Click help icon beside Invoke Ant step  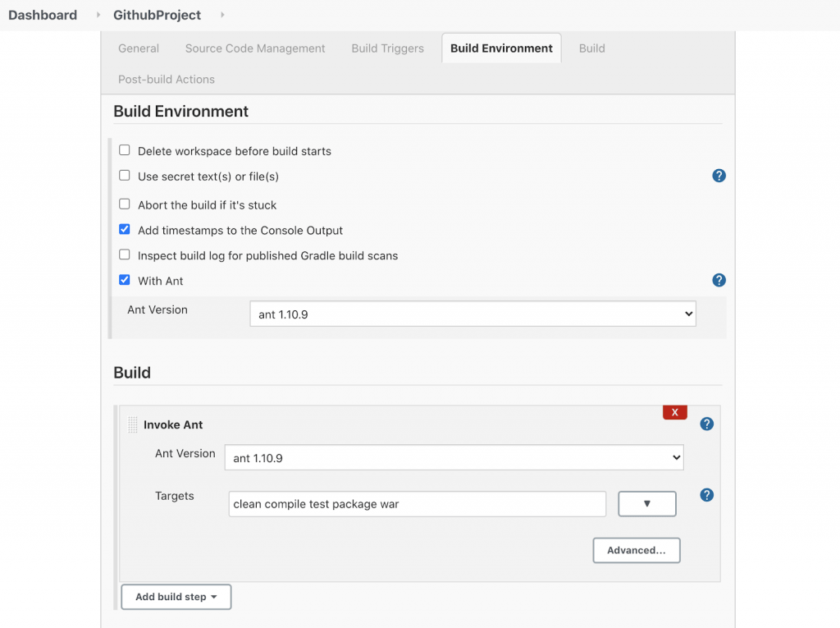pyautogui.click(x=706, y=424)
